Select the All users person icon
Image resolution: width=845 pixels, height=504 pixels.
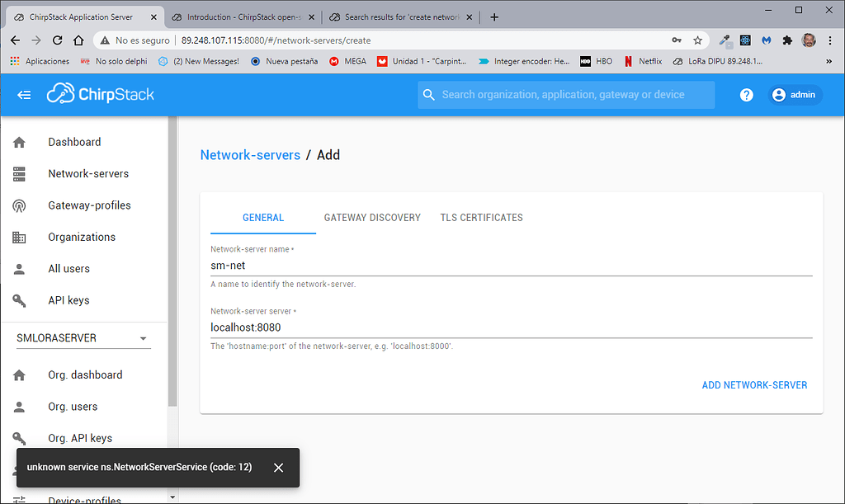(19, 268)
